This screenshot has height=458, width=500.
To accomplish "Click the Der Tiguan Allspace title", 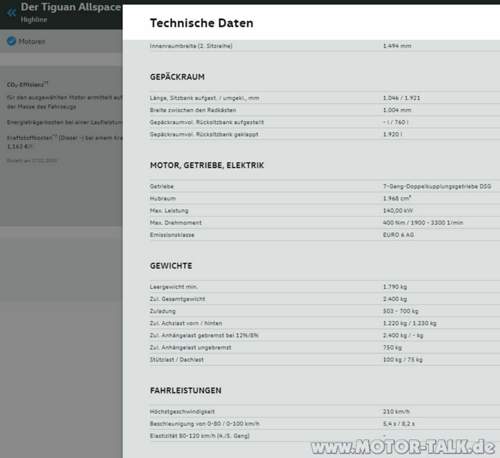I will 71,7.
